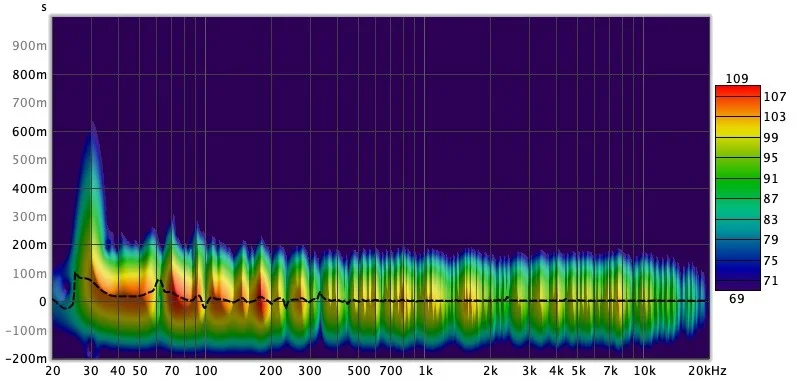Click the "87" legend value
The image size is (800, 383).
click(771, 199)
